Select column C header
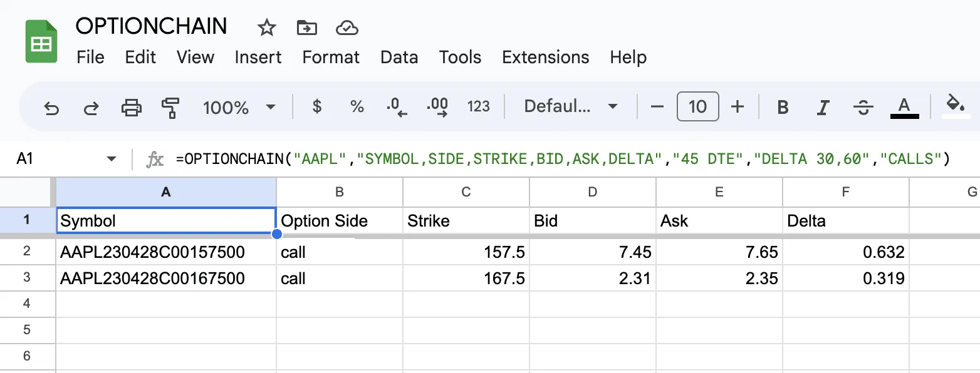This screenshot has height=373, width=980. (466, 192)
